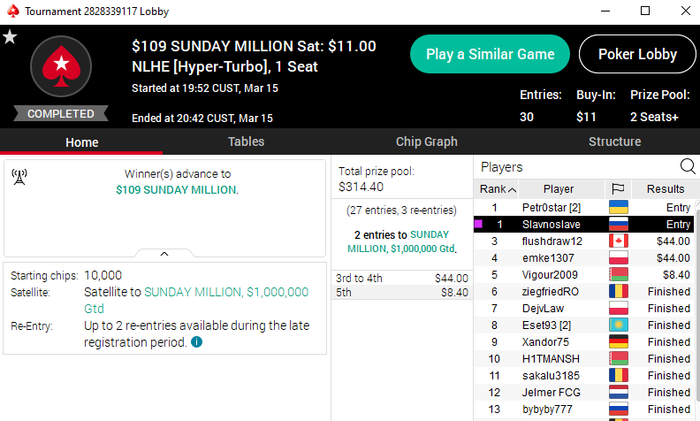The image size is (700, 421).
Task: Switch to the Tables tab
Action: click(x=246, y=142)
